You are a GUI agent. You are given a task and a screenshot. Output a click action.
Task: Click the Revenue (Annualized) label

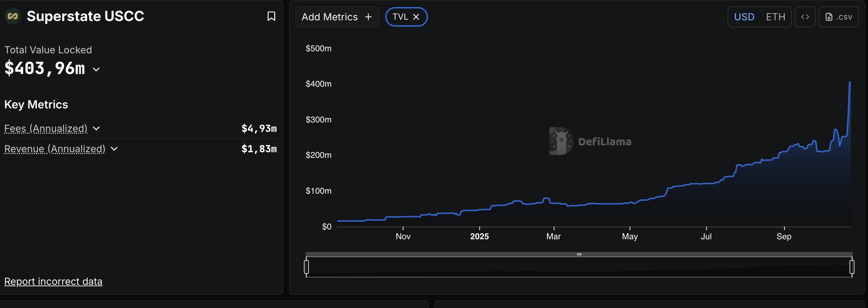tap(55, 149)
